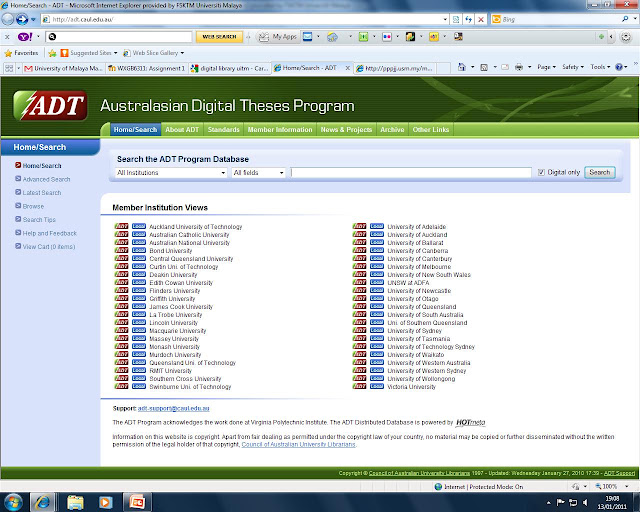Click the Add to Favorites bar icon
The image size is (640, 512).
(52, 53)
